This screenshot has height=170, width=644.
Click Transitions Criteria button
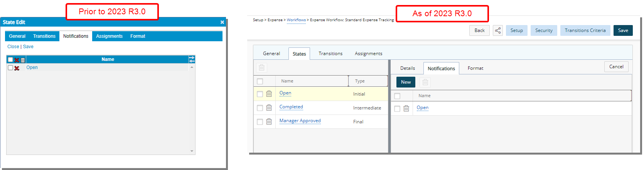tap(585, 30)
